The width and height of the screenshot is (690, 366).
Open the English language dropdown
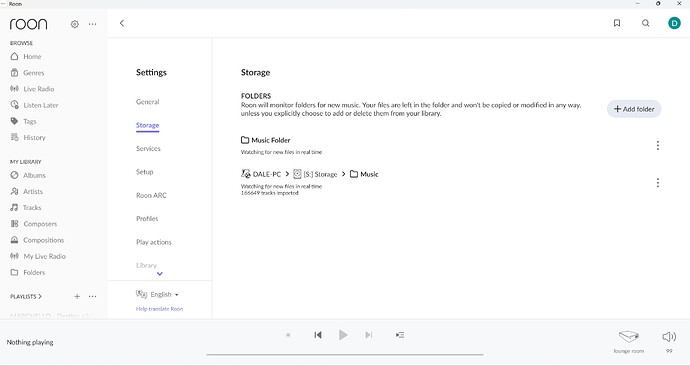(x=158, y=294)
